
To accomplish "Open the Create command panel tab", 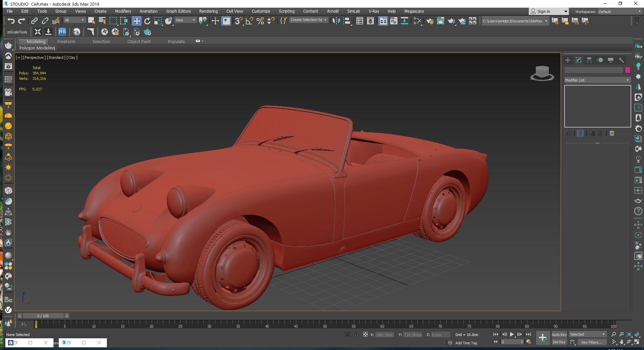I will (568, 60).
